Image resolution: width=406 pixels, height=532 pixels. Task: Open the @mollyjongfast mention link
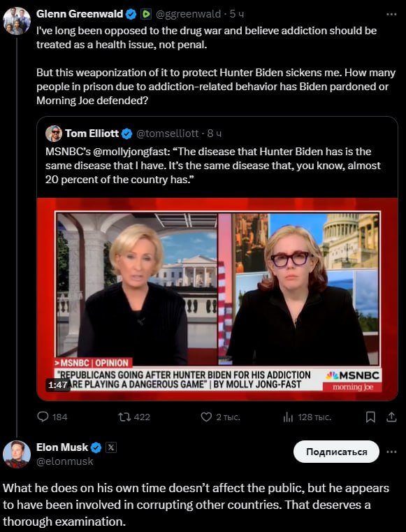click(x=130, y=151)
